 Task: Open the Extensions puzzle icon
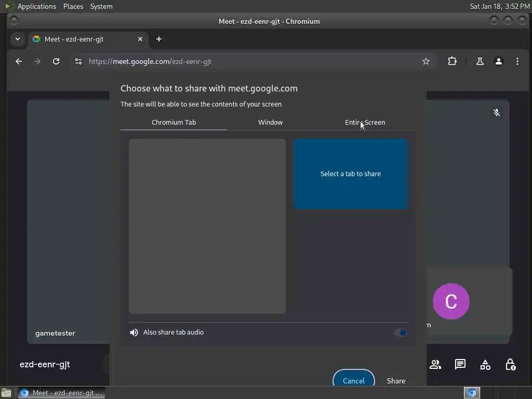452,61
